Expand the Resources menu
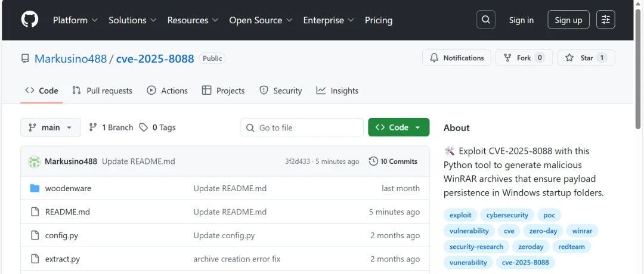Image resolution: width=644 pixels, height=274 pixels. point(193,20)
